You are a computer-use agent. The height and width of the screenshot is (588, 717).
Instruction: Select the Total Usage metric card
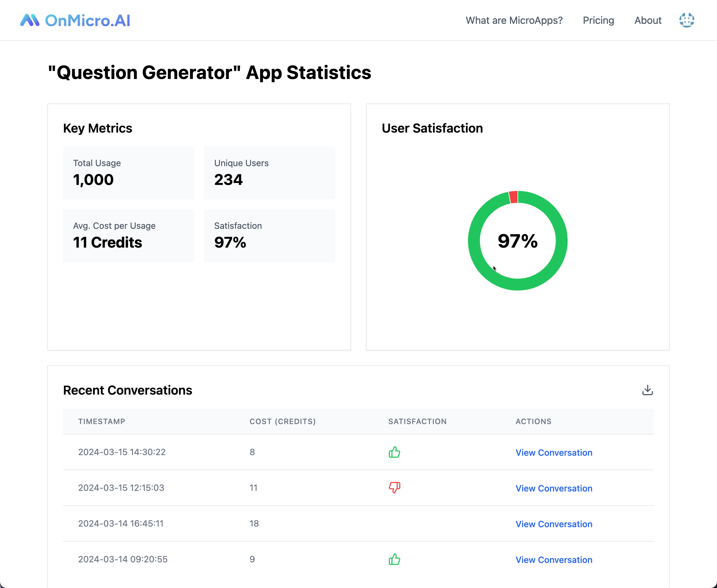(128, 173)
